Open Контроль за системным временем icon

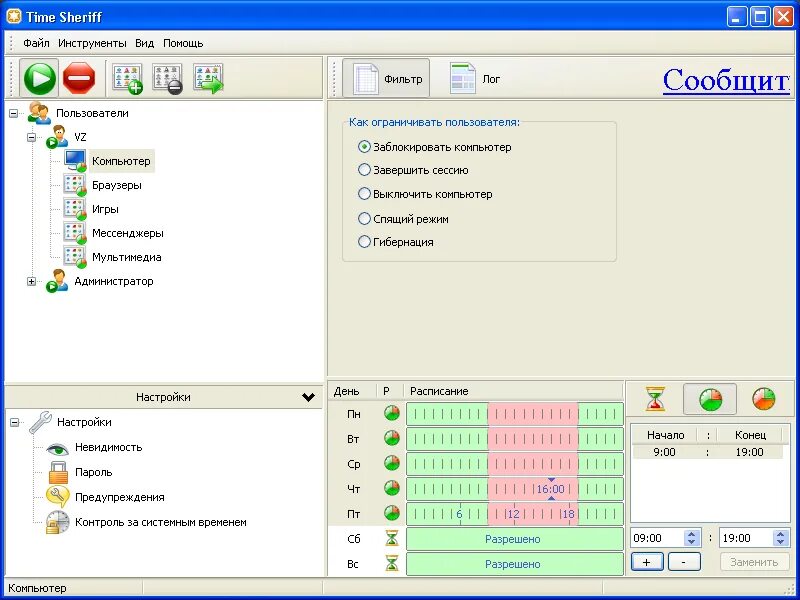click(58, 522)
